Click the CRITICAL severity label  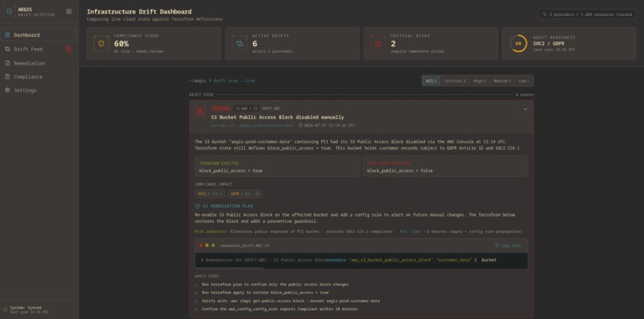(221, 109)
